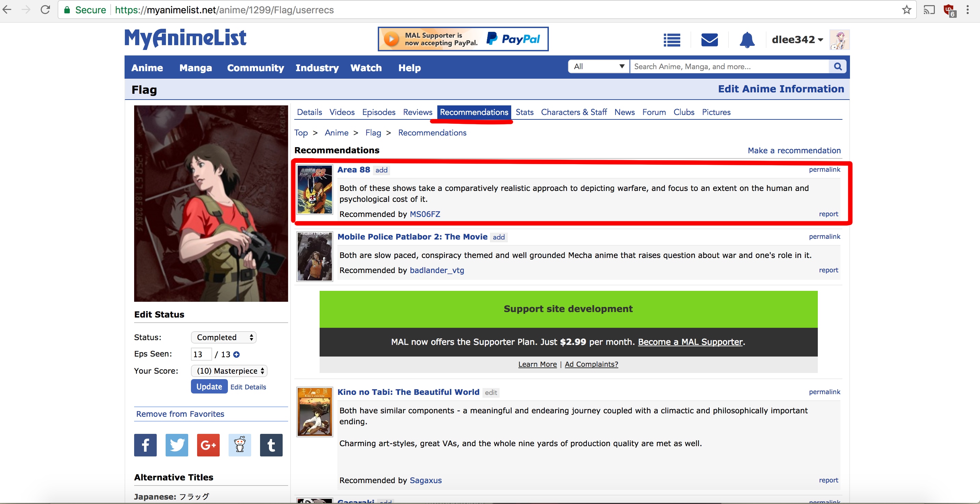Switch to the Reviews tab
980x504 pixels.
(x=418, y=112)
